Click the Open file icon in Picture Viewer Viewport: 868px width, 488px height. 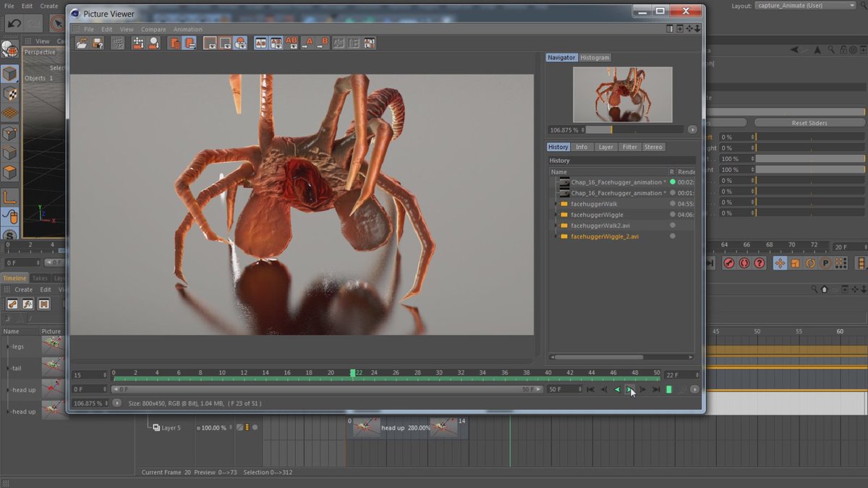(x=82, y=43)
